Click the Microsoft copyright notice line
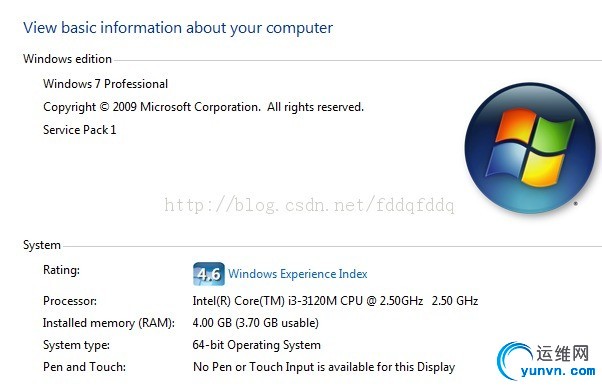This screenshot has width=602, height=388. click(x=203, y=107)
